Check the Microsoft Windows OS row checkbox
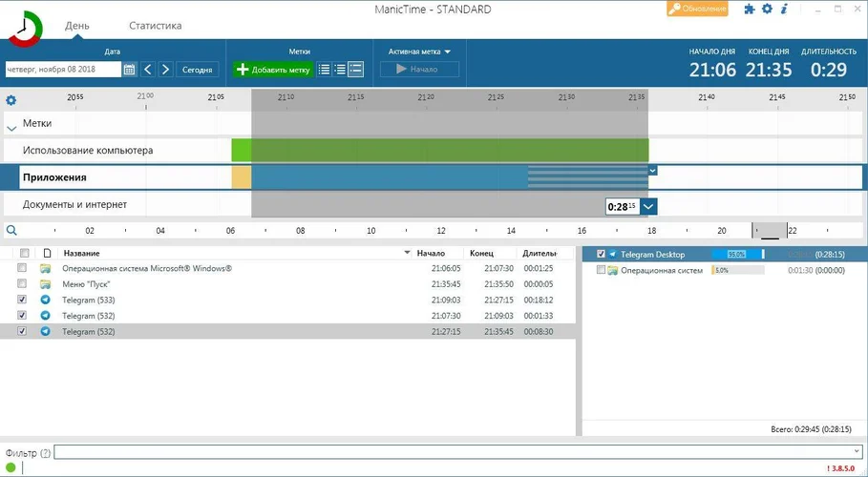868x477 pixels. 22,268
